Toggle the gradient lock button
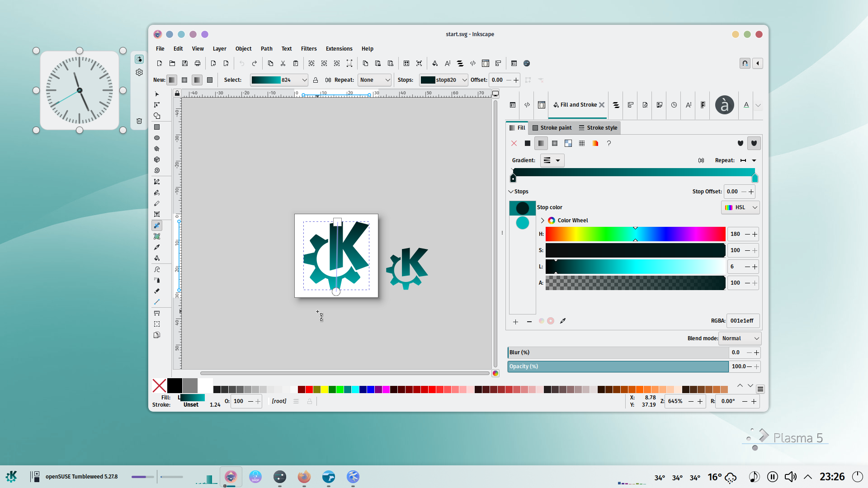The height and width of the screenshot is (488, 868). pyautogui.click(x=316, y=80)
